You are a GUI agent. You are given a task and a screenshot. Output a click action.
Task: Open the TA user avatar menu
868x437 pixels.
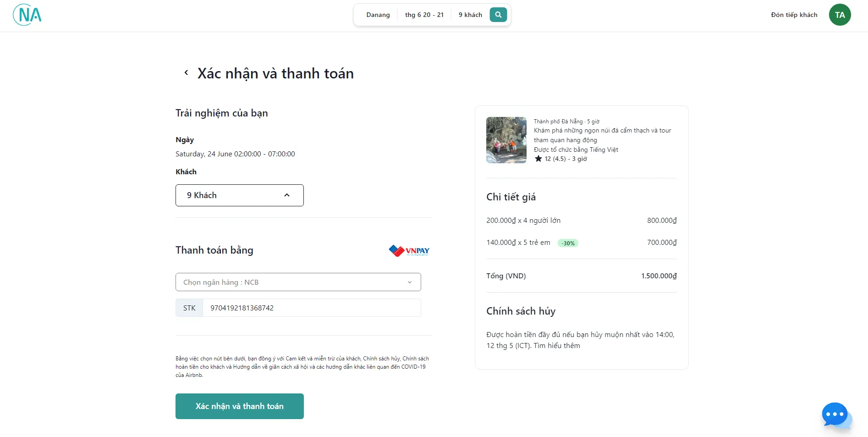coord(840,15)
